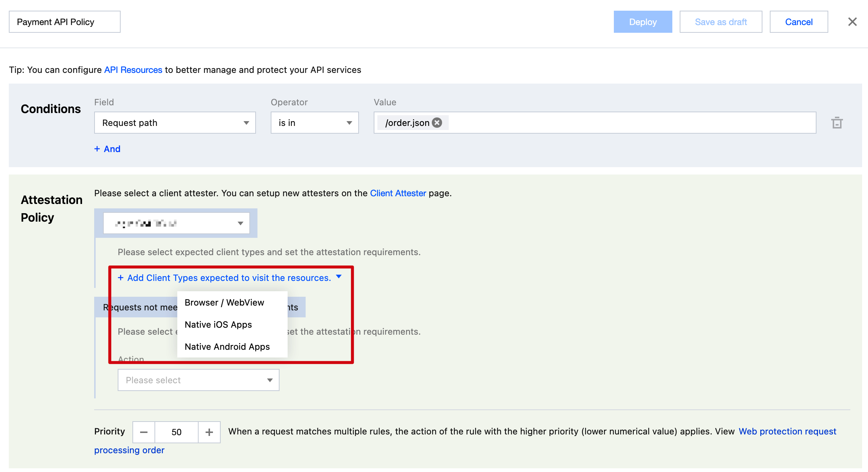Select Browser / WebView client type
This screenshot has height=472, width=868.
pos(224,302)
